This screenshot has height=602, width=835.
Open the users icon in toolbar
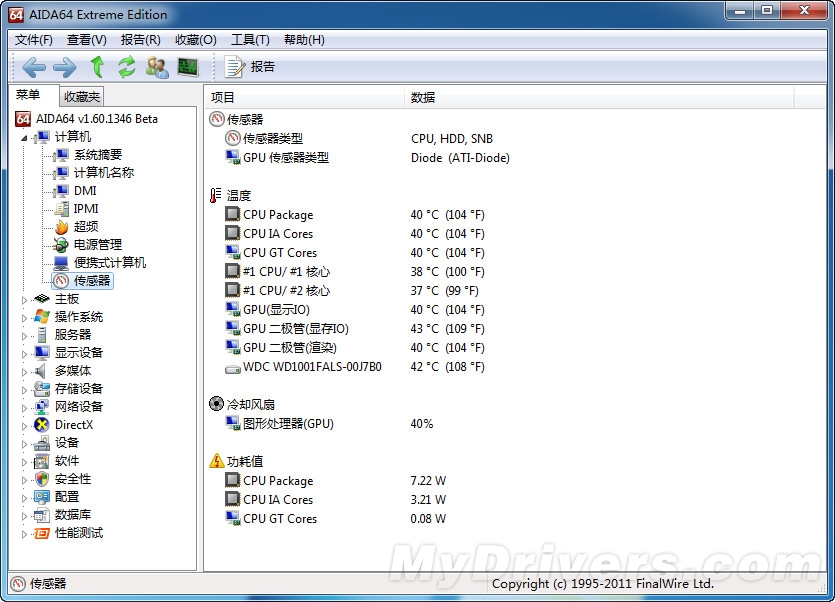(157, 67)
